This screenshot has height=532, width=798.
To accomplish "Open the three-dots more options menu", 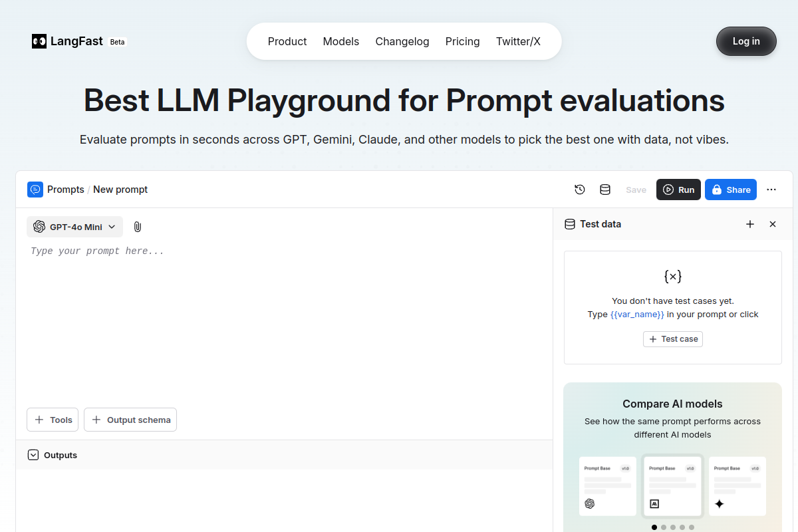I will (x=771, y=190).
